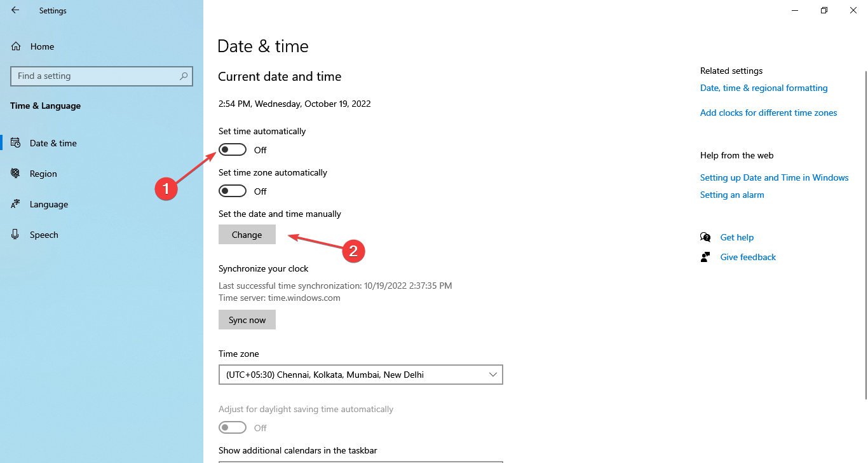Go to Settings Home
Viewport: 868px width, 463px height.
pos(102,46)
